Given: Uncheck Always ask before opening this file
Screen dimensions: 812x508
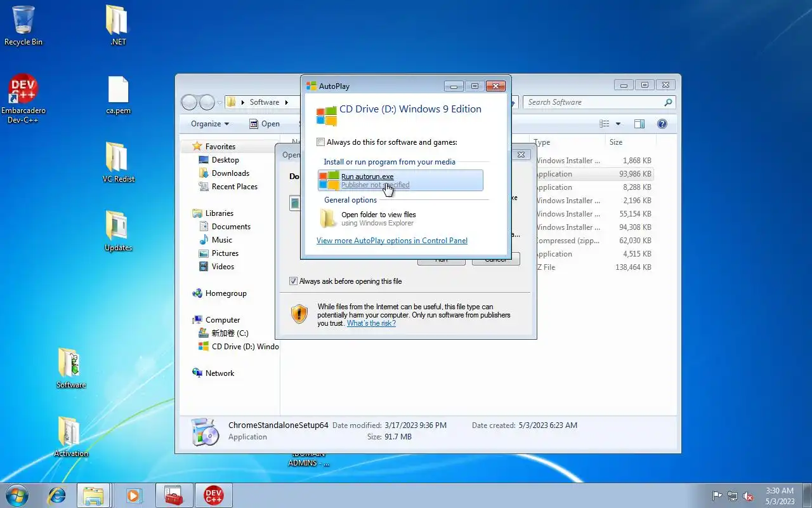Looking at the screenshot, I should coord(293,281).
